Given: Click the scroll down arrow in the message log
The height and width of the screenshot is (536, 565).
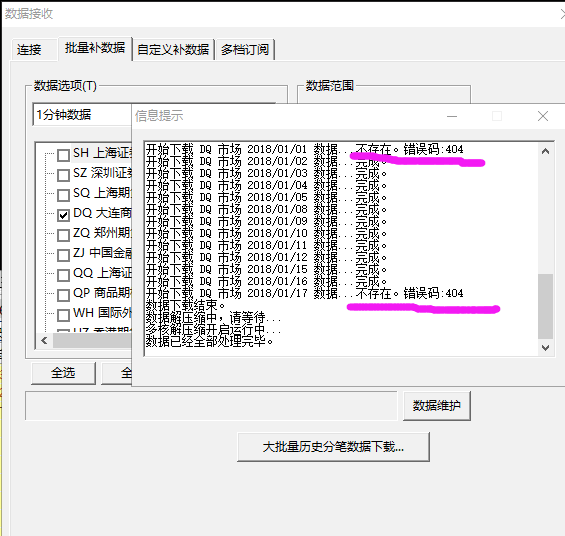Looking at the screenshot, I should [545, 348].
